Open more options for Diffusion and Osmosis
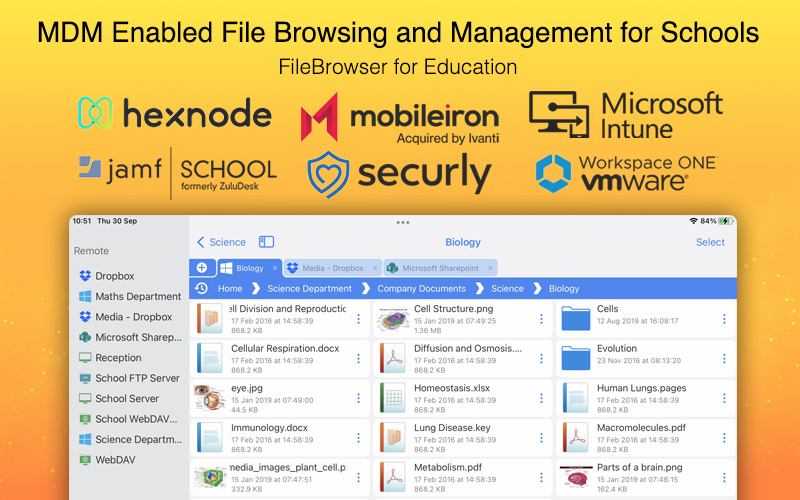 pyautogui.click(x=541, y=359)
